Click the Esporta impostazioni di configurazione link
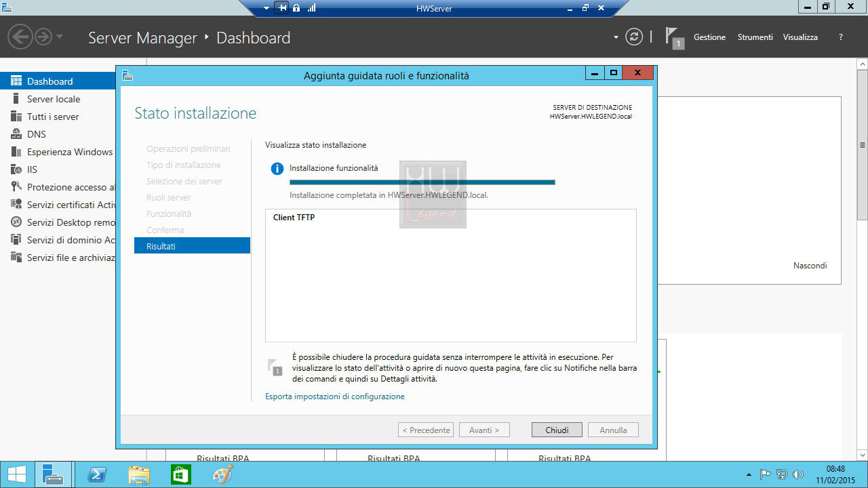Screen dimensions: 868x488 click(335, 396)
